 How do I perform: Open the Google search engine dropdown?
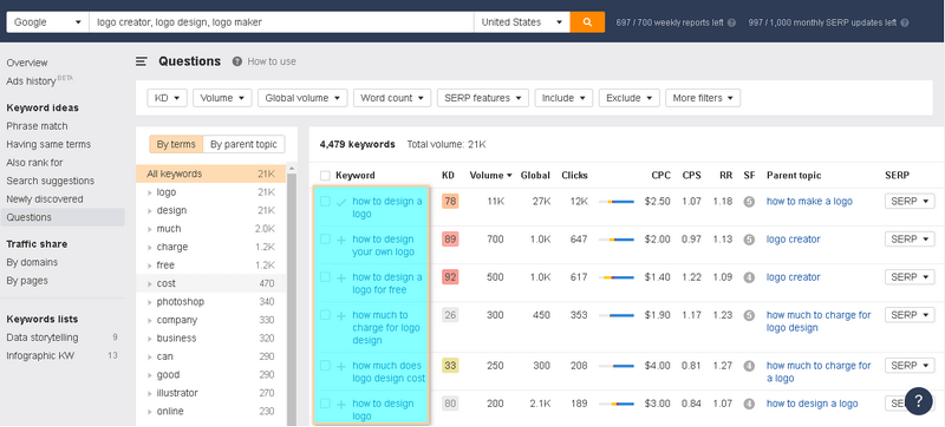[x=48, y=22]
